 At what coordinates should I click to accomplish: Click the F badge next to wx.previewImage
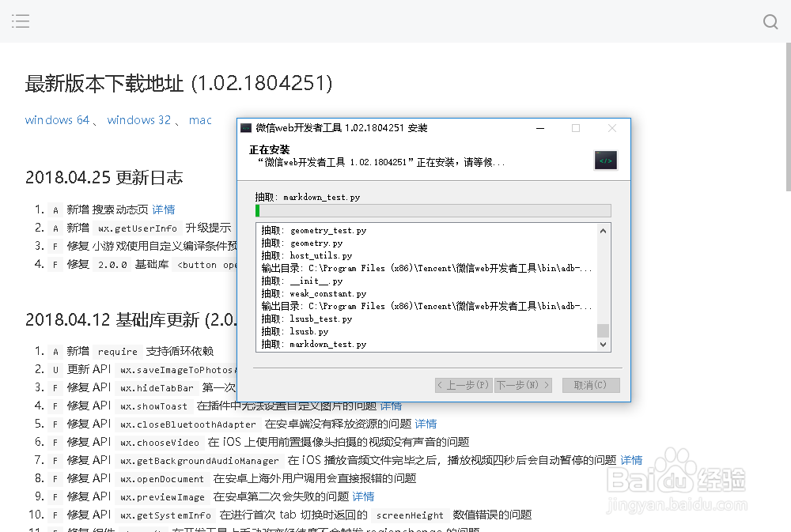pos(54,496)
